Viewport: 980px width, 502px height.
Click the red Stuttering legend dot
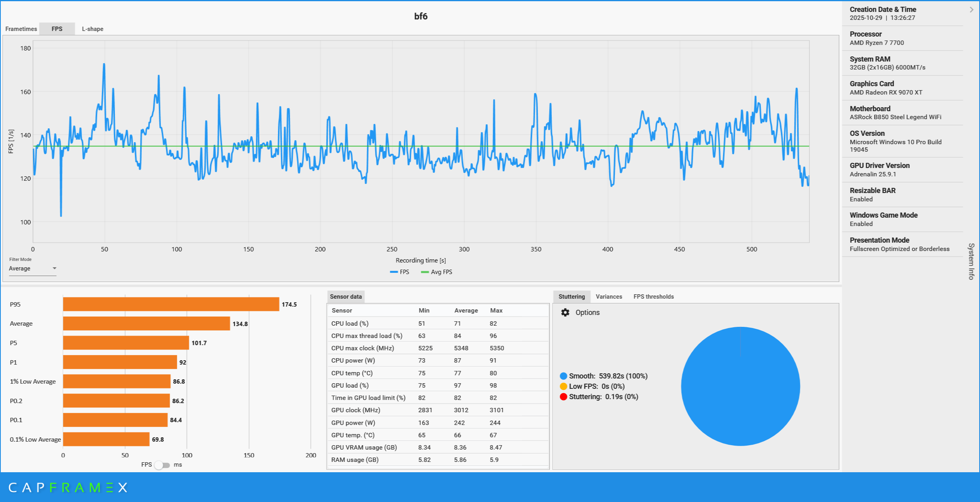click(x=563, y=397)
